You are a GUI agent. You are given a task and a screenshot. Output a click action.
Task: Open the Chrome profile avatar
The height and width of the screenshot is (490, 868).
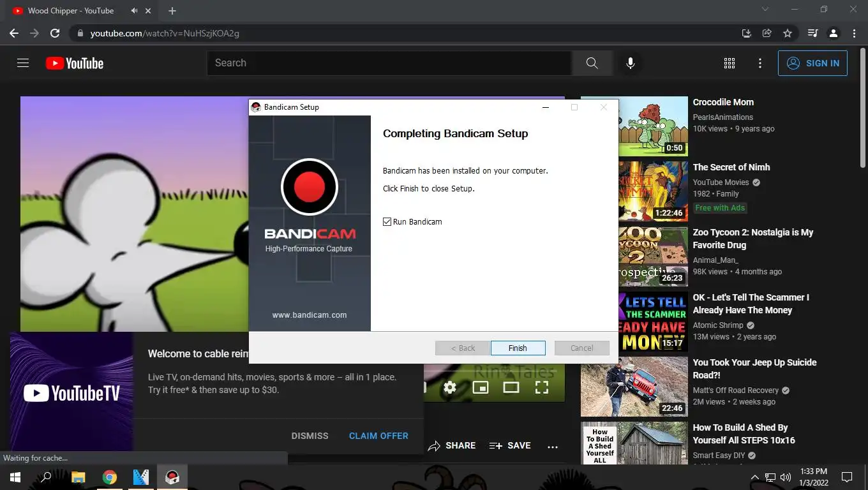click(833, 33)
